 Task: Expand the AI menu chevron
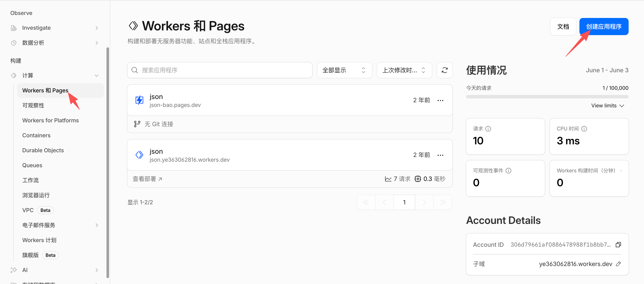(x=97, y=270)
